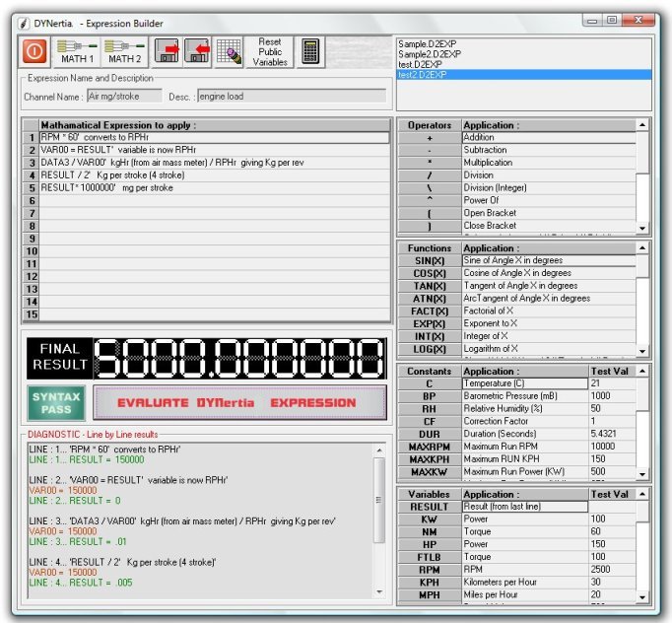Click Functions list scroll-down arrow

coord(642,351)
